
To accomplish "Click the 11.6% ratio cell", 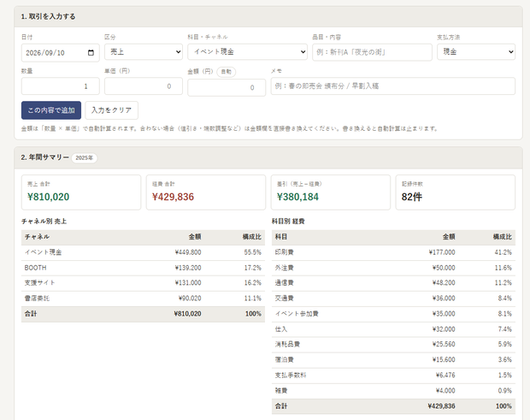I will 503,268.
